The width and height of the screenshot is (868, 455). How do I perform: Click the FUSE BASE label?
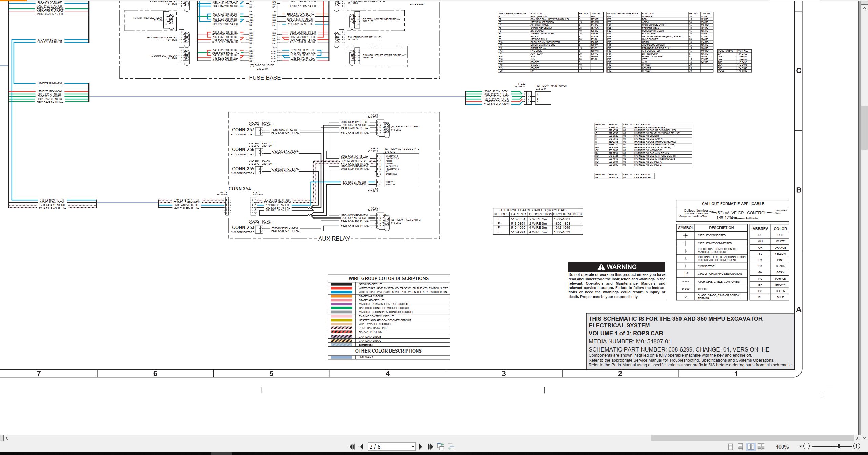(265, 78)
